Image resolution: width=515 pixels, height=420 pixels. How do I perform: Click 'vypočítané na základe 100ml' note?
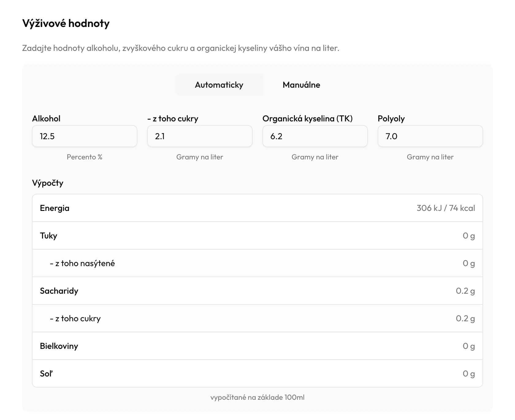point(257,397)
